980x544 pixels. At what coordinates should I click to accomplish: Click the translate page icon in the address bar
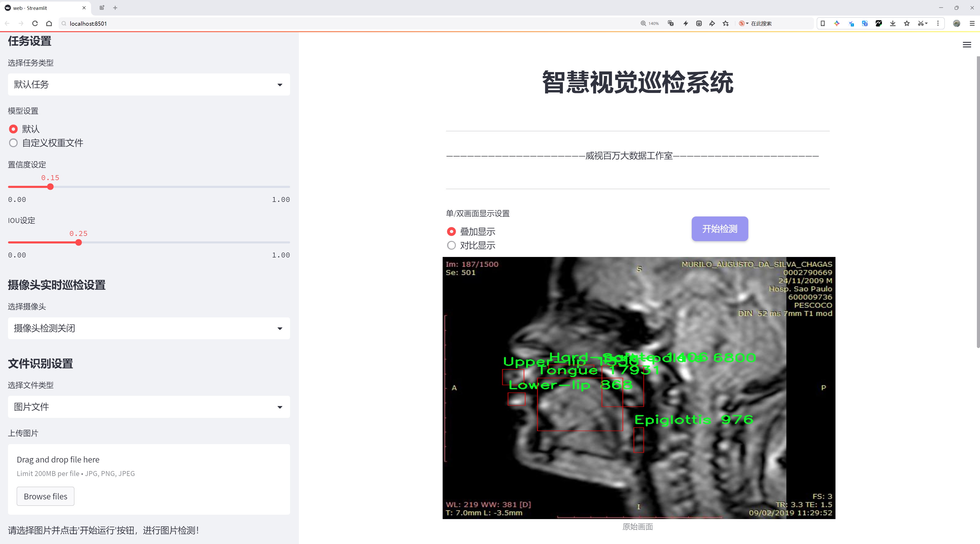(x=671, y=24)
